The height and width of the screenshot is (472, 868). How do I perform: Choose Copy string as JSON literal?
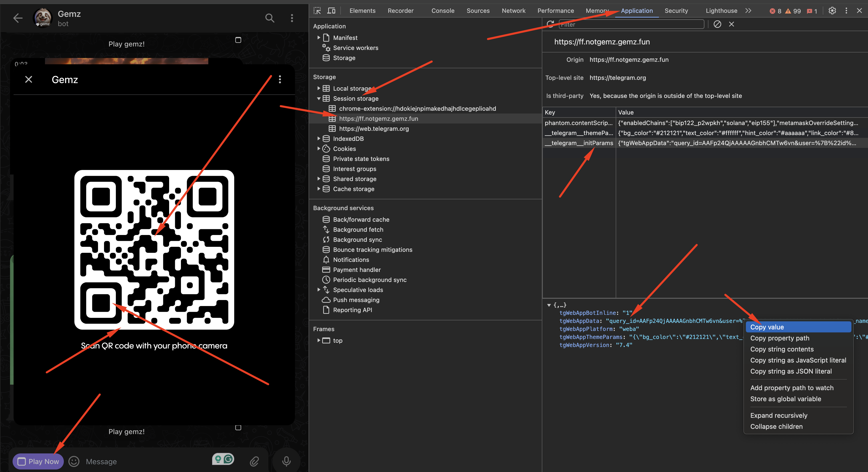(791, 371)
